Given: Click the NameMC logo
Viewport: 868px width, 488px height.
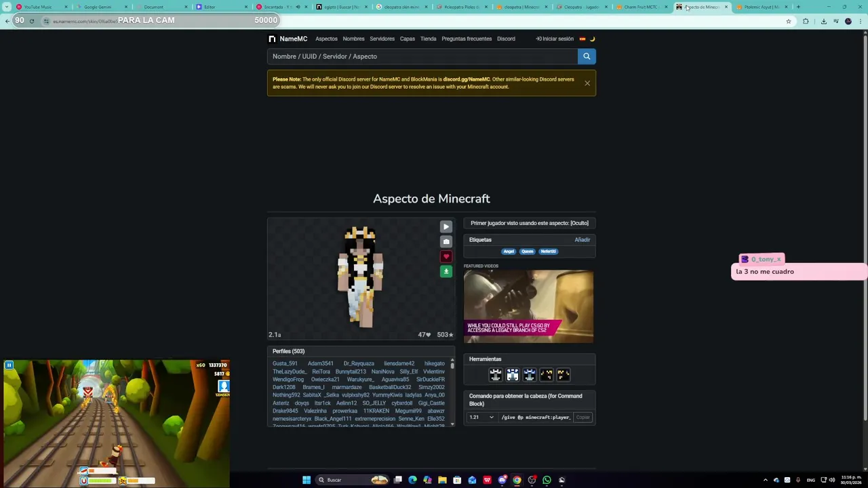Looking at the screenshot, I should (288, 39).
